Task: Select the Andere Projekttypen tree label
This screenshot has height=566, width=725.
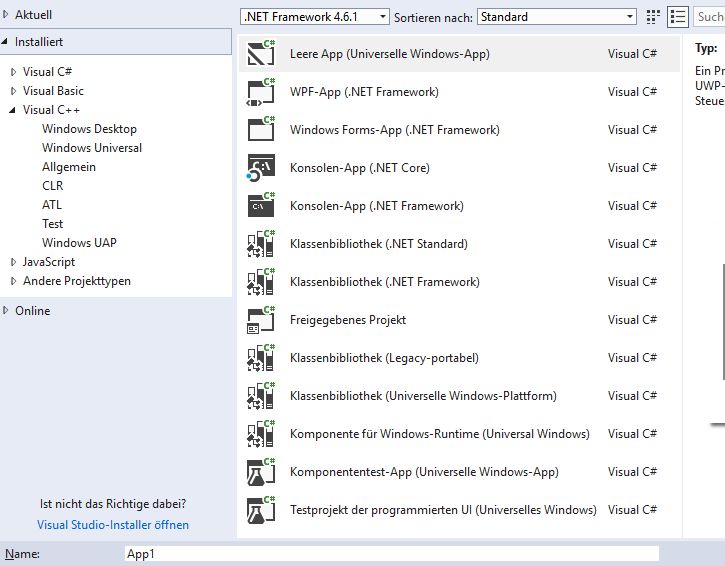Action: click(x=77, y=281)
